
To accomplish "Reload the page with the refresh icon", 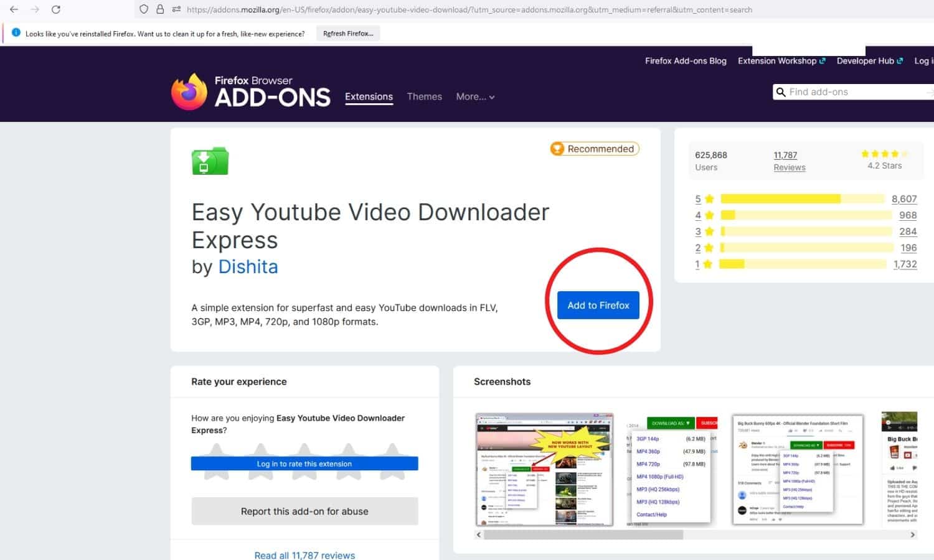I will (56, 9).
